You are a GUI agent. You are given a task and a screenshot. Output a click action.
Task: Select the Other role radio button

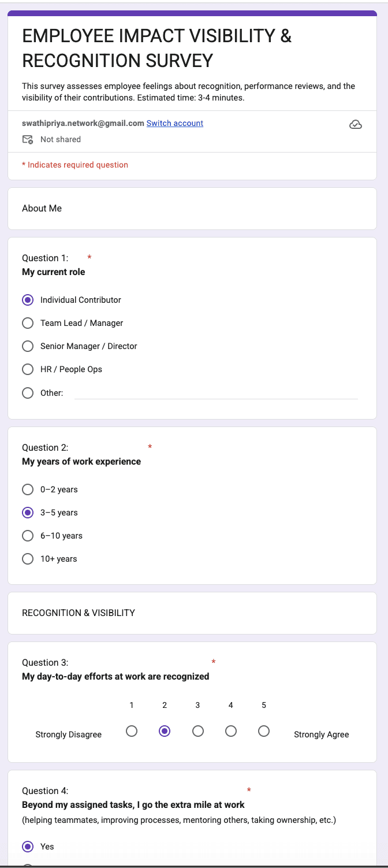pos(28,393)
